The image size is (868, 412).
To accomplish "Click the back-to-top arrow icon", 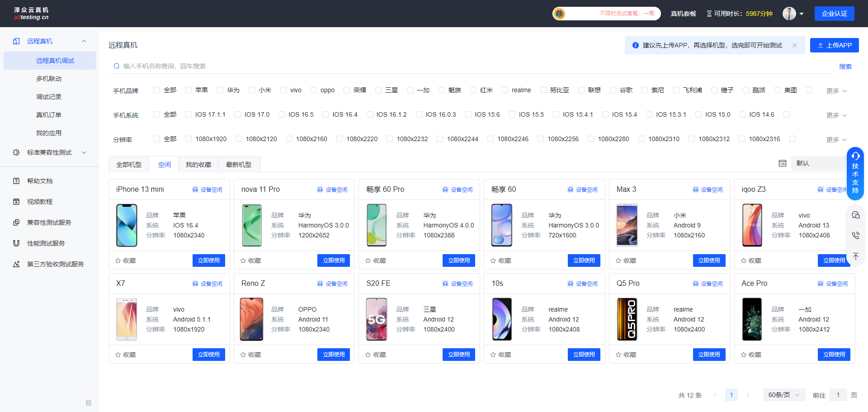I will tap(856, 256).
